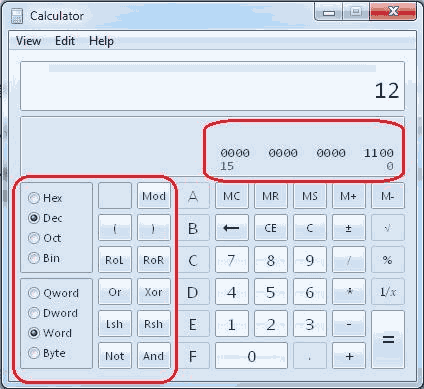The width and height of the screenshot is (424, 389).
Task: Click the Lsh left shift button
Action: point(115,324)
